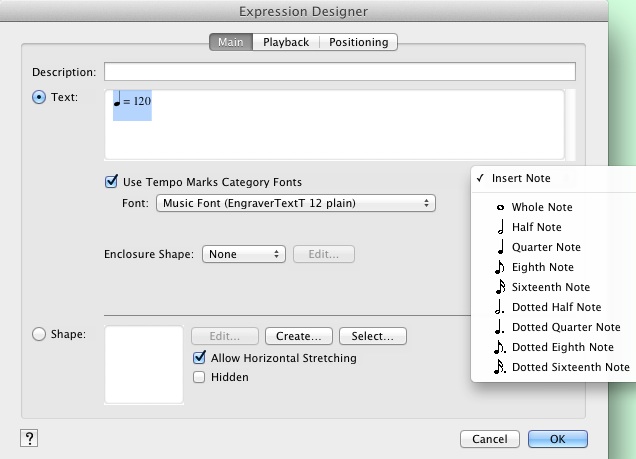Open the Music Font dropdown
The width and height of the screenshot is (636, 459).
coord(295,203)
